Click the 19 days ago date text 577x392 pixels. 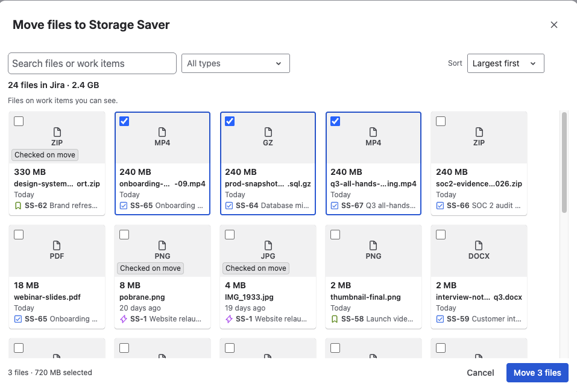pyautogui.click(x=245, y=308)
